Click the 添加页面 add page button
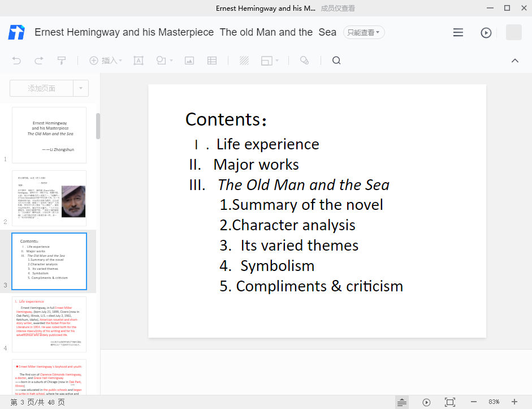 42,88
